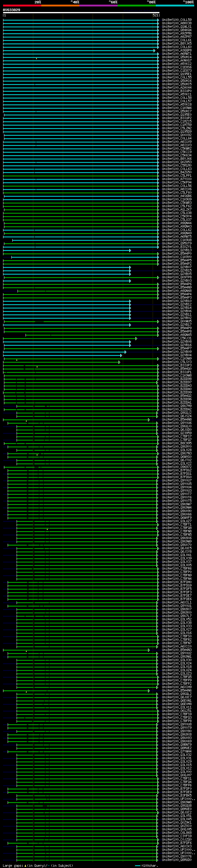Open the UniRef100_Q9U7M9 hit
This screenshot has height=868, width=197.
pos(176,406)
